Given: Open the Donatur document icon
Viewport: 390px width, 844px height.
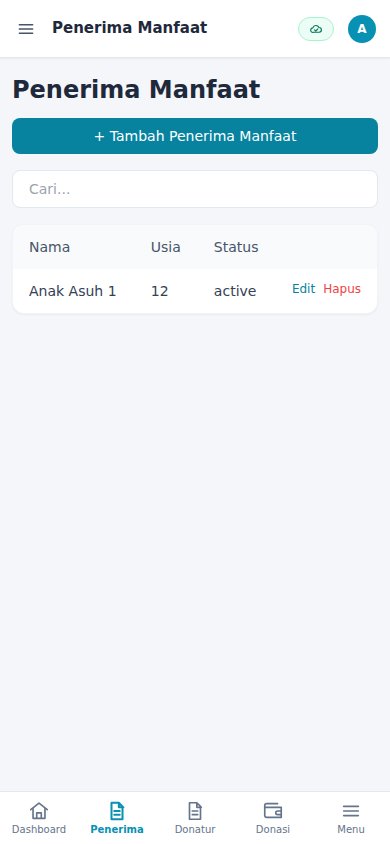Looking at the screenshot, I should 195,810.
